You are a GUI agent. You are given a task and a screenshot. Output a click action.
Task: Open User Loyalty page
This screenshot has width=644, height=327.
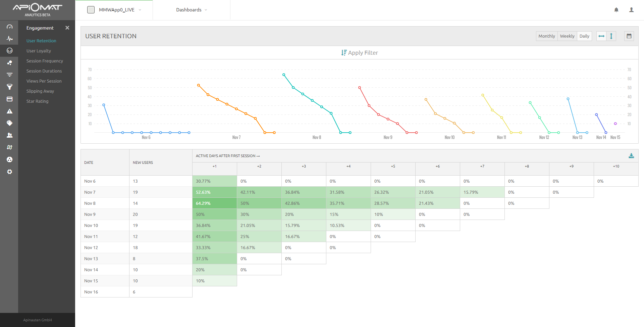pyautogui.click(x=39, y=51)
